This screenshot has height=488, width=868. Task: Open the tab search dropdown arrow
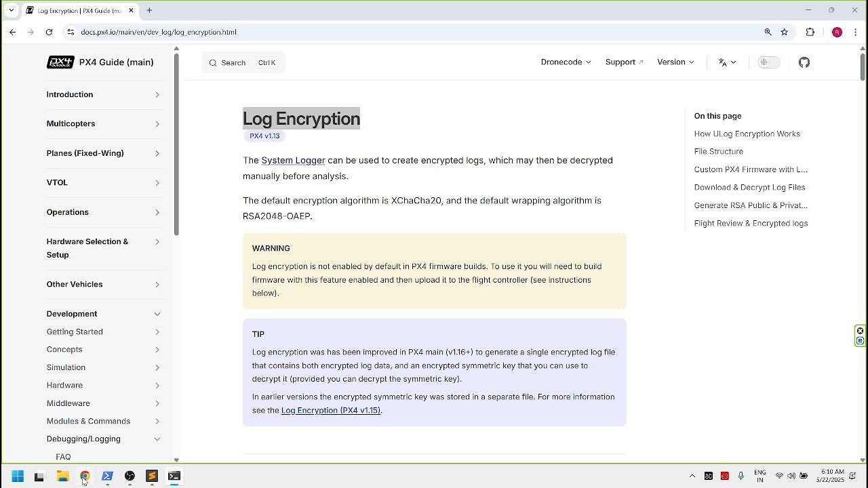click(11, 10)
